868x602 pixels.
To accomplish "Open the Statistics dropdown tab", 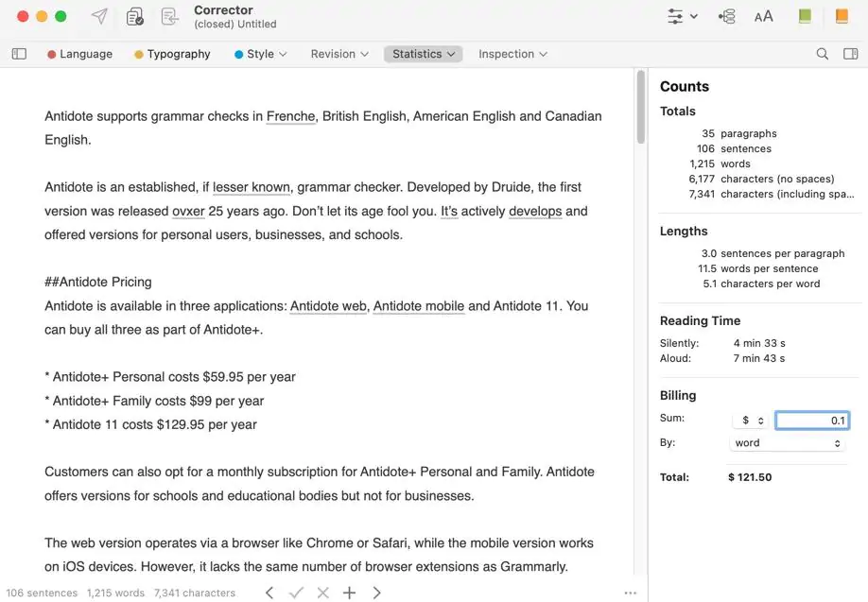I will [424, 54].
